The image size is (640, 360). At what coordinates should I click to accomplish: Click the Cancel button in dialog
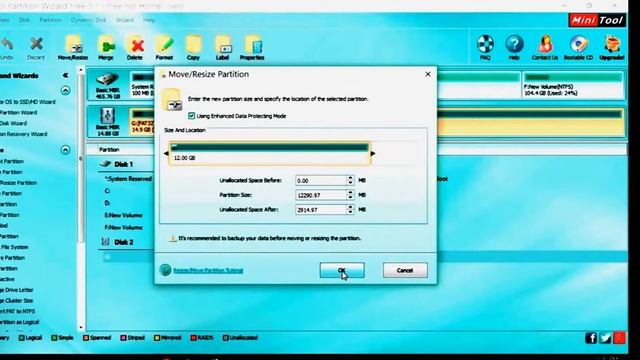pos(405,270)
